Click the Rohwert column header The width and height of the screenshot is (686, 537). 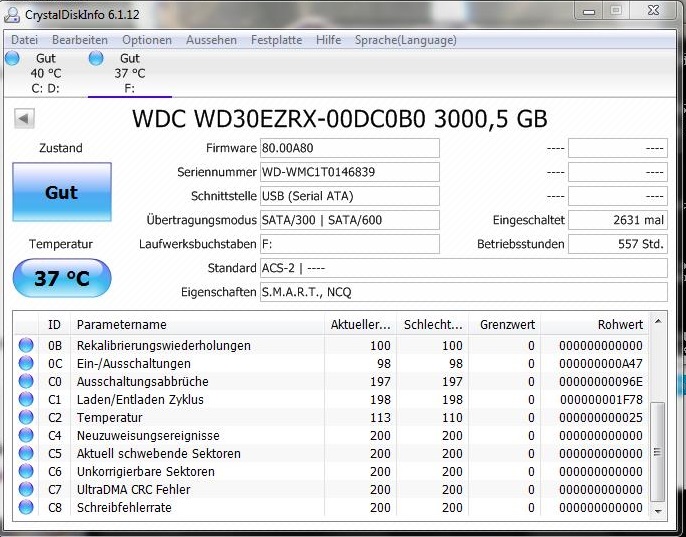[595, 325]
